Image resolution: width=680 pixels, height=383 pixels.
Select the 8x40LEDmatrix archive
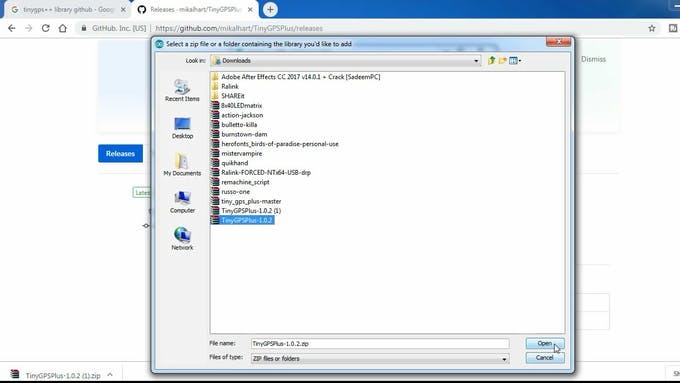[236, 105]
